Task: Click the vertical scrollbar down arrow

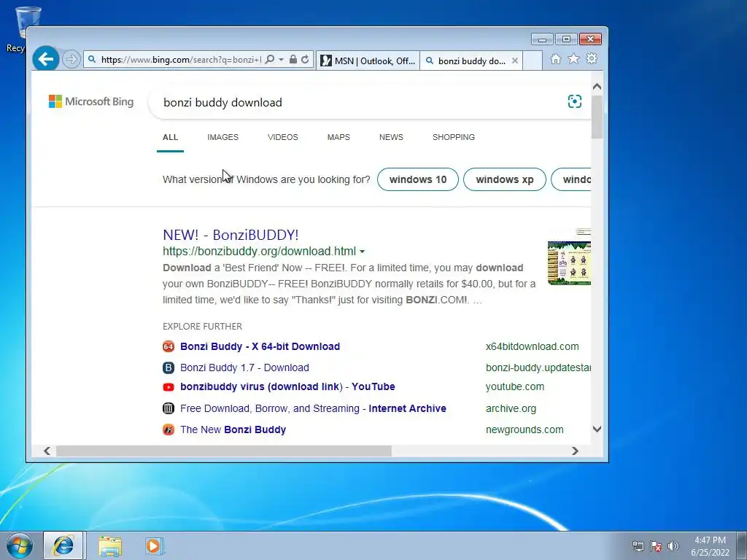Action: (x=597, y=429)
